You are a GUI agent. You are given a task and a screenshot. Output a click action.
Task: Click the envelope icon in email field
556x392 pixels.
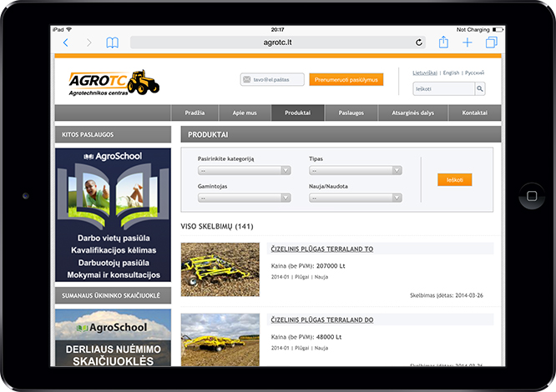coord(247,79)
